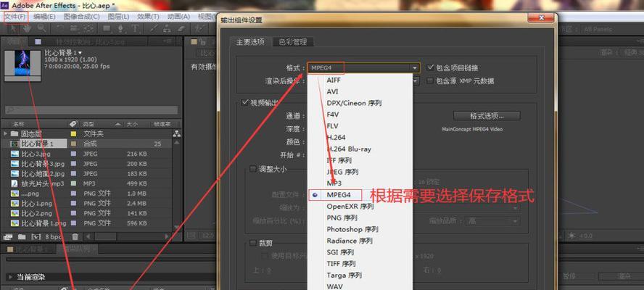The image size is (644, 290).
Task: Expand the 固态层 folder
Action: (x=5, y=133)
